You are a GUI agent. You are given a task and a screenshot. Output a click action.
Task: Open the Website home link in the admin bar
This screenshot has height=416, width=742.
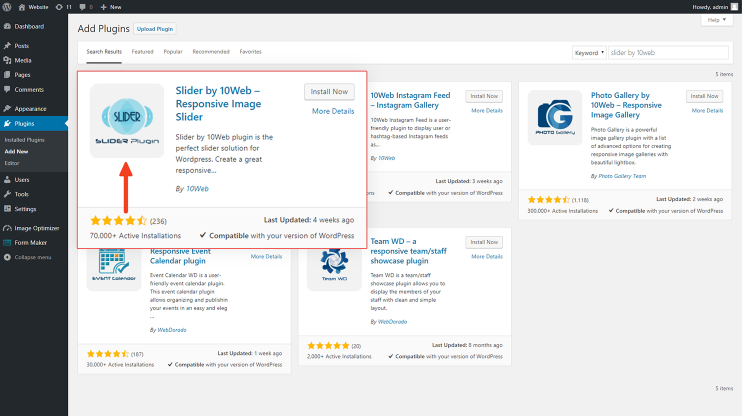(33, 7)
